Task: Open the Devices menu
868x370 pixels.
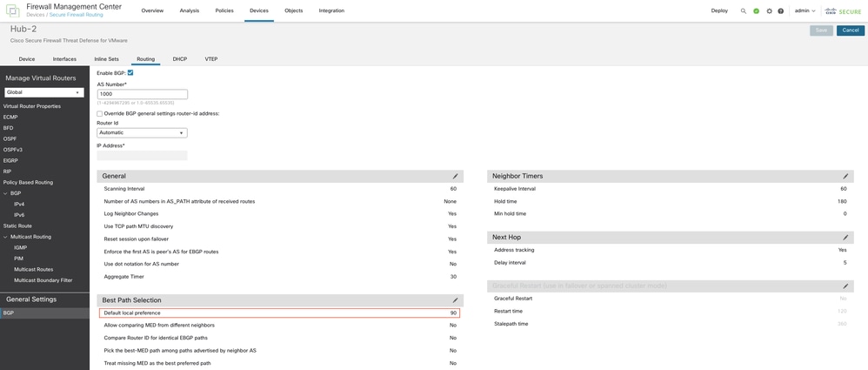Action: 259,10
